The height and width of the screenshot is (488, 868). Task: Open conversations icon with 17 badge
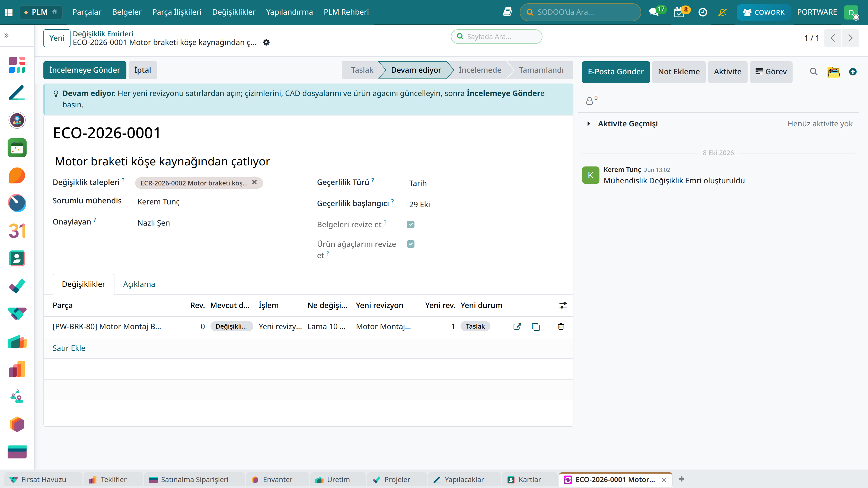pos(654,12)
